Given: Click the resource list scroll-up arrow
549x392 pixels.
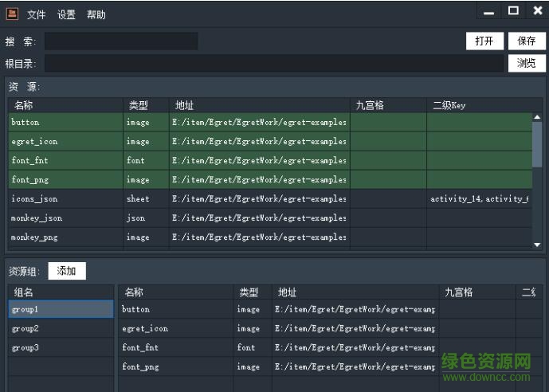Looking at the screenshot, I should point(537,118).
